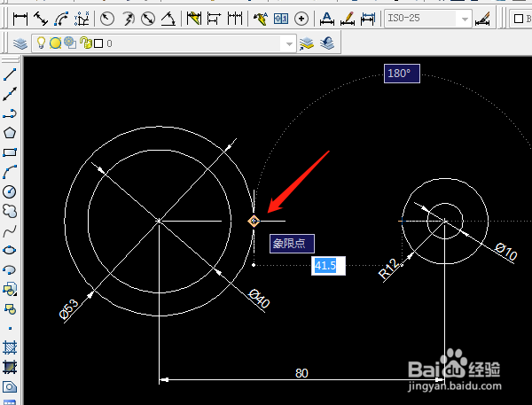Expand the layer list dropdown arrow
Image resolution: width=532 pixels, height=405 pixels.
289,43
